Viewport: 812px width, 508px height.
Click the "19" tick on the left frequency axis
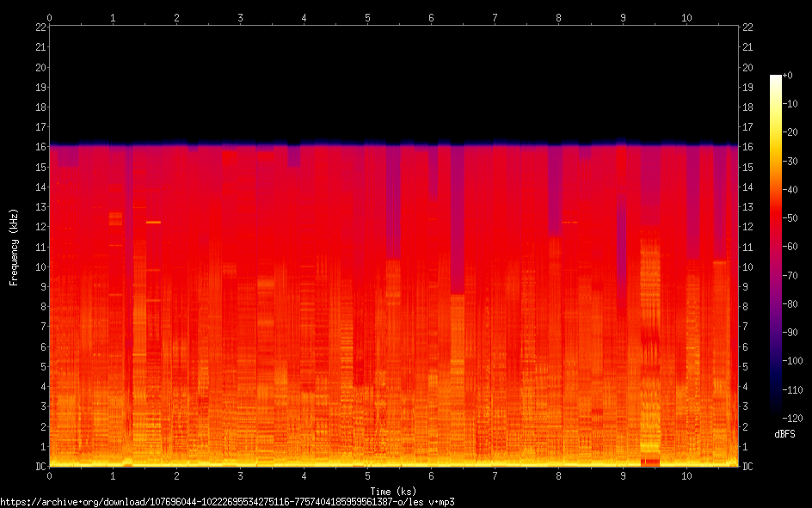click(x=41, y=88)
